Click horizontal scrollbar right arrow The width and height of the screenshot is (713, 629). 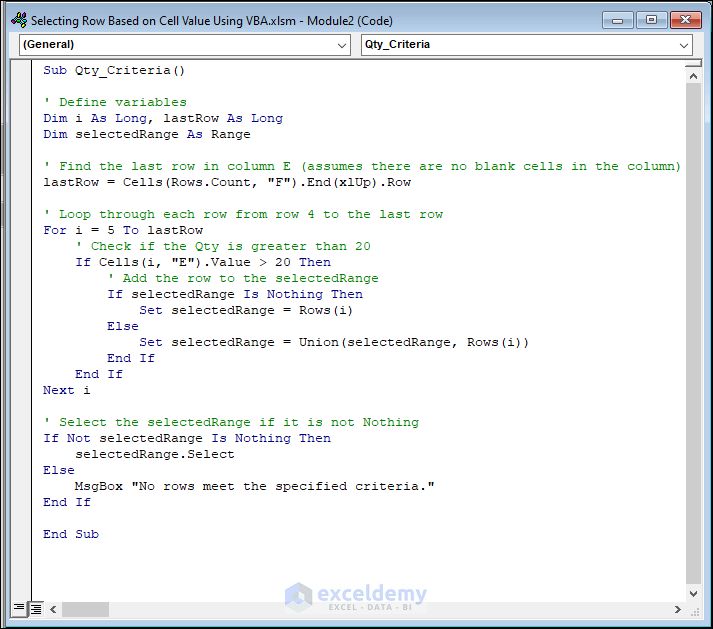tap(678, 609)
